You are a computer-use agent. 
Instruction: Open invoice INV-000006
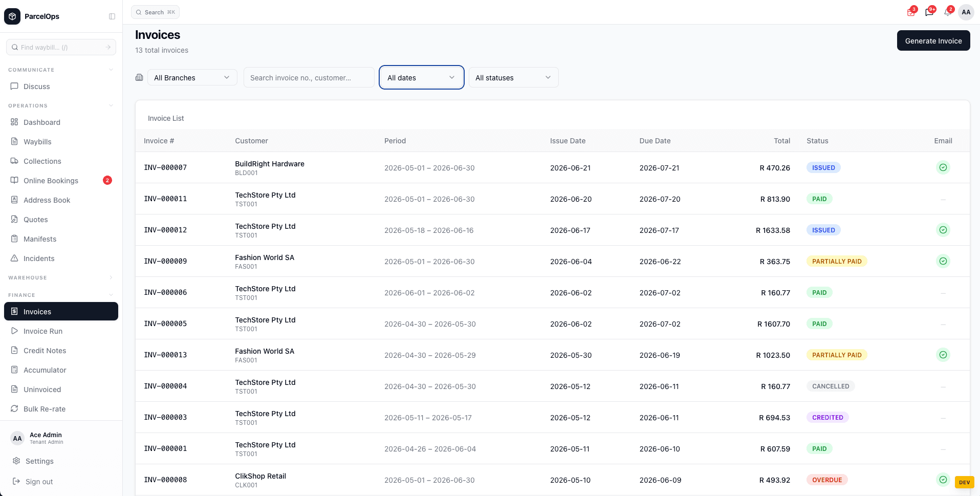click(x=165, y=292)
